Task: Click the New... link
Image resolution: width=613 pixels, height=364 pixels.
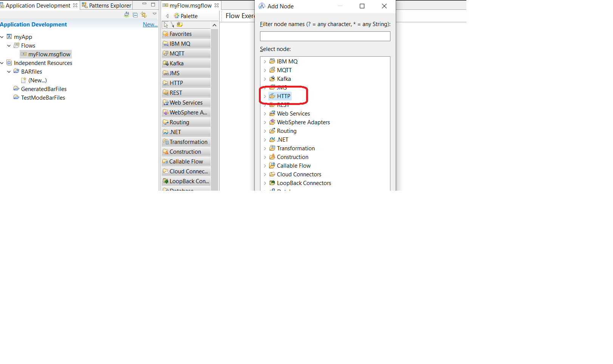Action: tap(150, 25)
